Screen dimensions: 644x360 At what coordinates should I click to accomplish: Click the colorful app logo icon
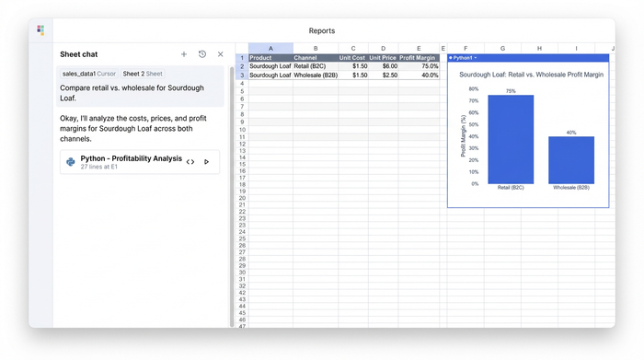[x=40, y=30]
